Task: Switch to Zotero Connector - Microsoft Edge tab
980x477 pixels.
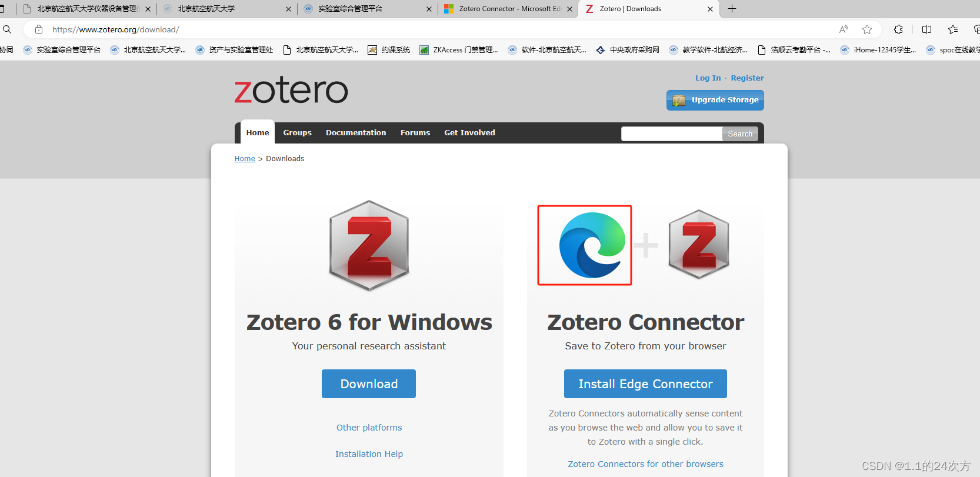Action: pos(508,9)
